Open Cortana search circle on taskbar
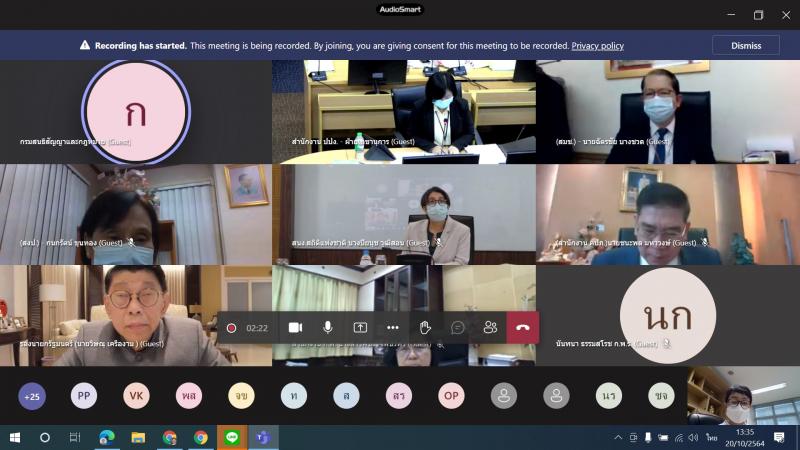The height and width of the screenshot is (450, 800). 45,437
